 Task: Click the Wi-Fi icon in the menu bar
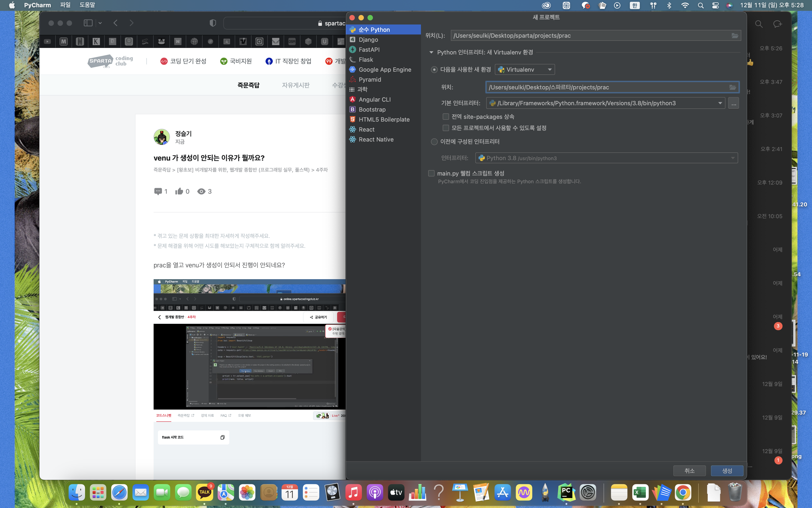tap(685, 5)
